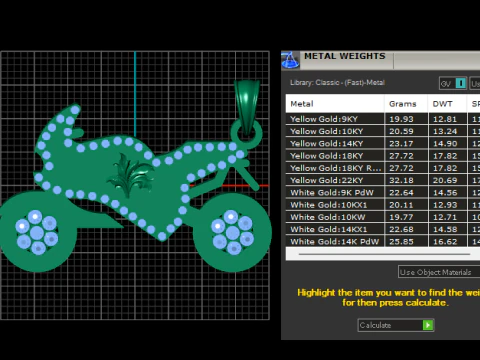
Task: Select the Yellow Gold:9KY row
Action: coord(383,119)
